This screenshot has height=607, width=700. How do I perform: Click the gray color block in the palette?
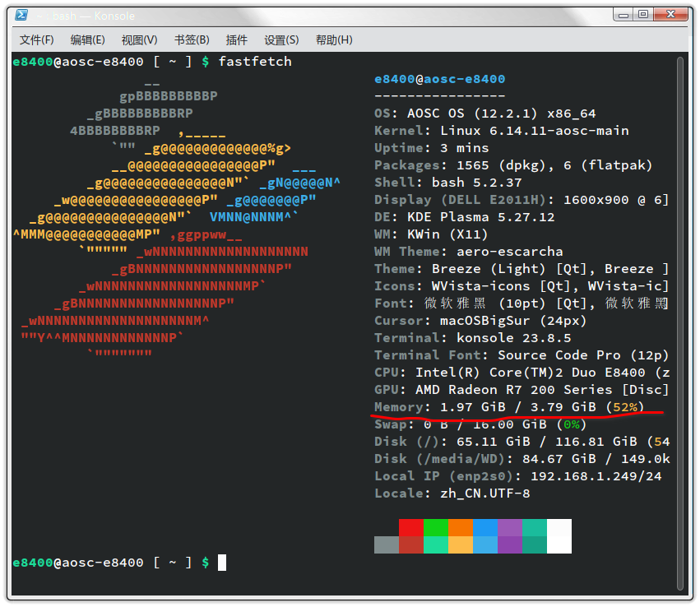[x=386, y=544]
